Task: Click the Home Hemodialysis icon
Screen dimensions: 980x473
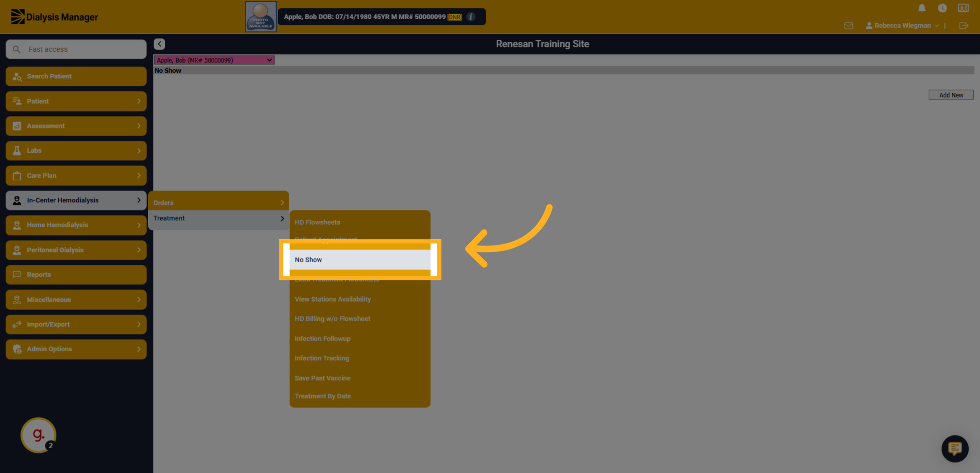Action: pos(17,225)
